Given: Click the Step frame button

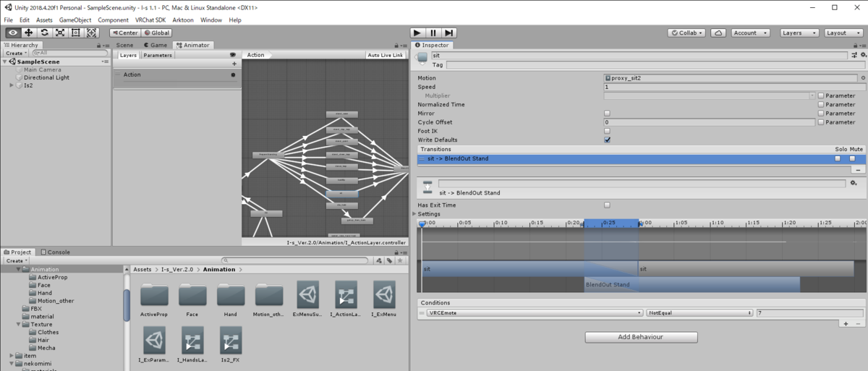Looking at the screenshot, I should point(449,33).
